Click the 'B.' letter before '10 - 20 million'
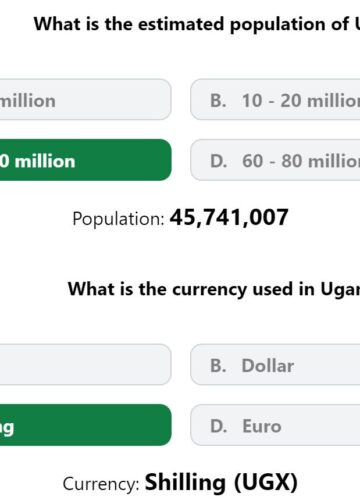 218,101
